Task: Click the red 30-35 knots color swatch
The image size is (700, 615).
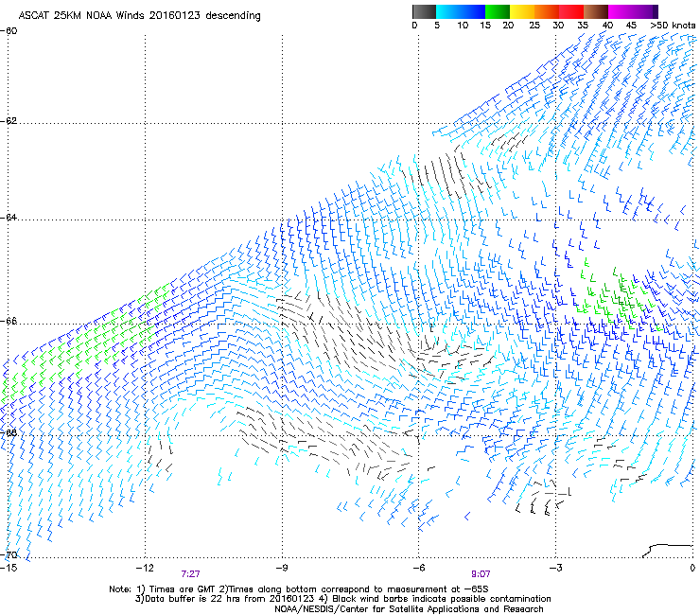Action: [571, 11]
